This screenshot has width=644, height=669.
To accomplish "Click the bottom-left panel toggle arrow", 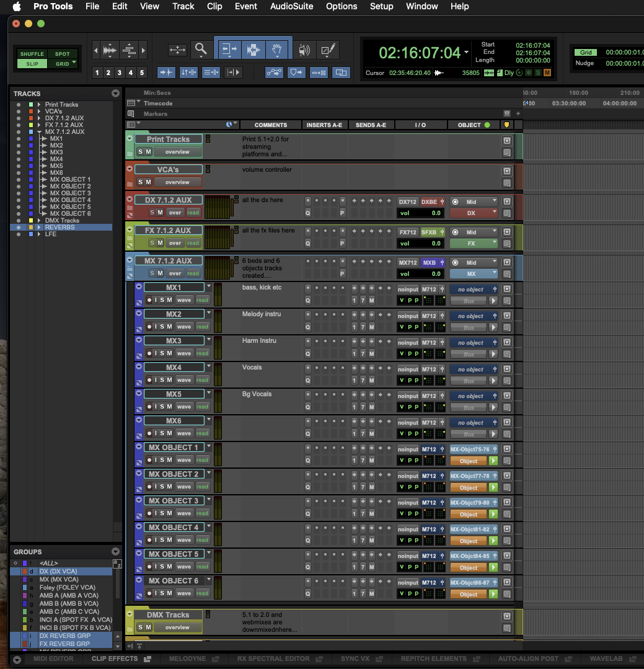I will pyautogui.click(x=17, y=660).
